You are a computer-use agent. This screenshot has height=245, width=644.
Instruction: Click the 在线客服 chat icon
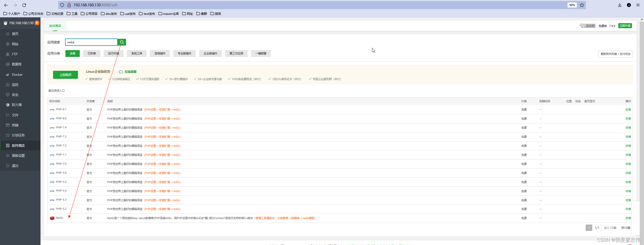[x=121, y=72]
